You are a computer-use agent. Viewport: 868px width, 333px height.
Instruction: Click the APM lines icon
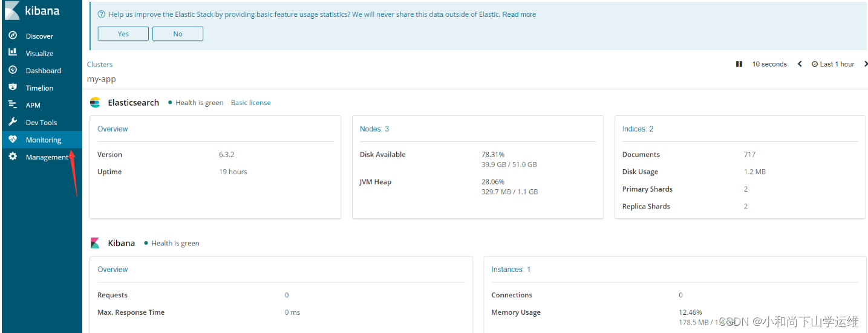pyautogui.click(x=12, y=105)
